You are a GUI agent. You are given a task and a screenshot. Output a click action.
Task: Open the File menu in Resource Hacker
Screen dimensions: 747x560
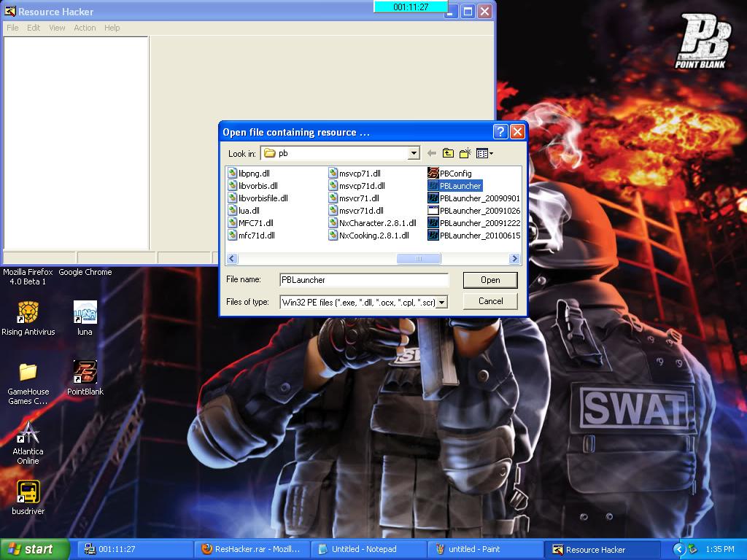(12, 28)
